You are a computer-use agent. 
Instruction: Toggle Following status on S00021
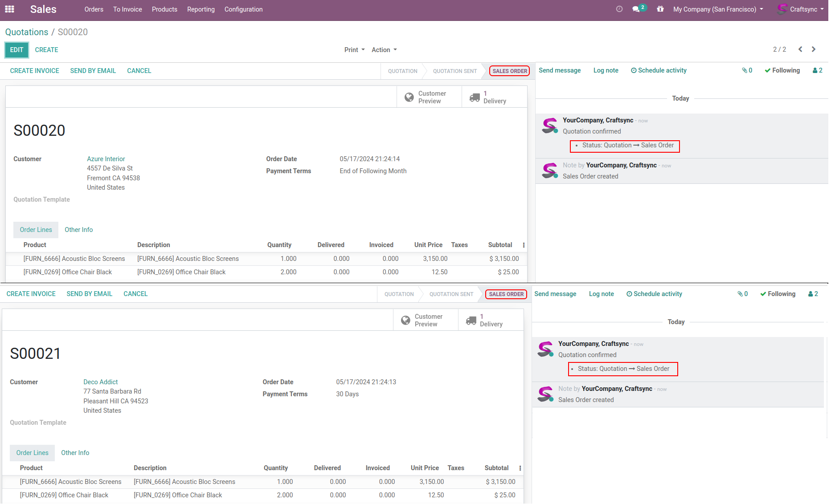point(778,294)
